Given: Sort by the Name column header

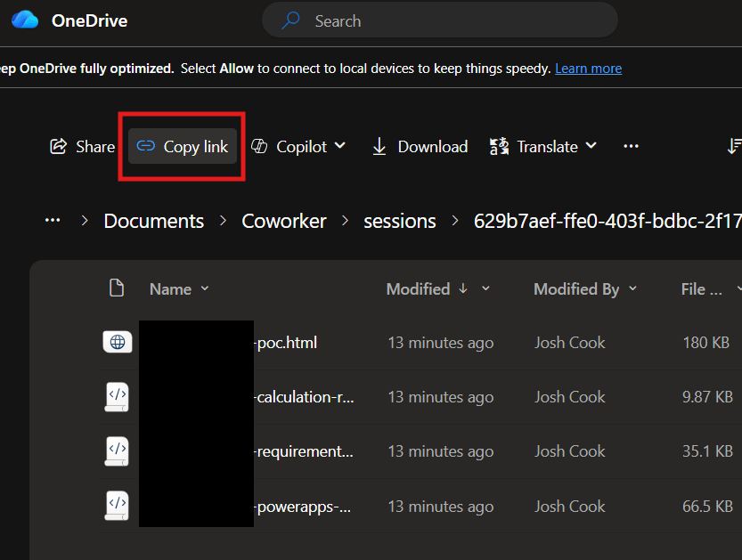Looking at the screenshot, I should coord(170,289).
